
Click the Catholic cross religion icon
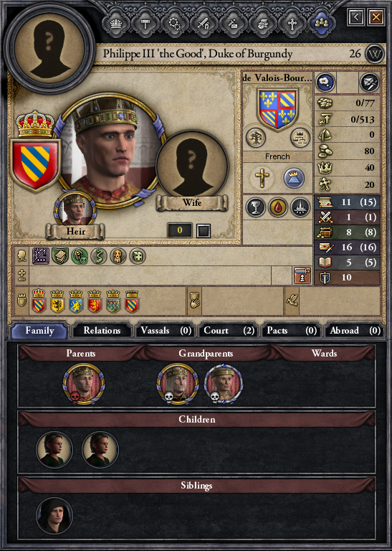262,178
